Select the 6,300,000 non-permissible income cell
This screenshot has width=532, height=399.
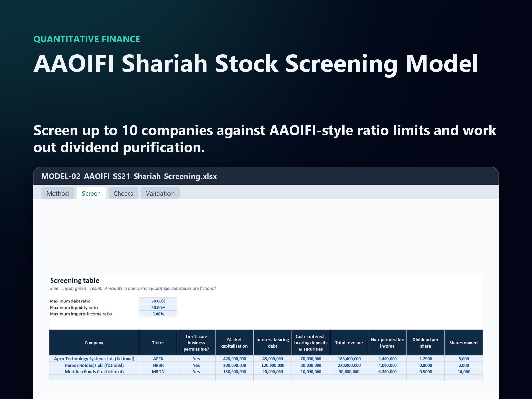tap(387, 372)
